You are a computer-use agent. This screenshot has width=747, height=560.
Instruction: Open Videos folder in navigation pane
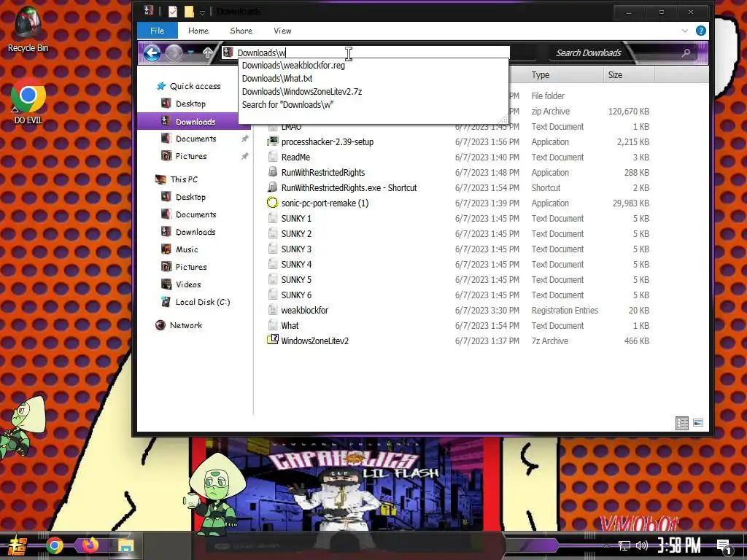[x=188, y=284]
